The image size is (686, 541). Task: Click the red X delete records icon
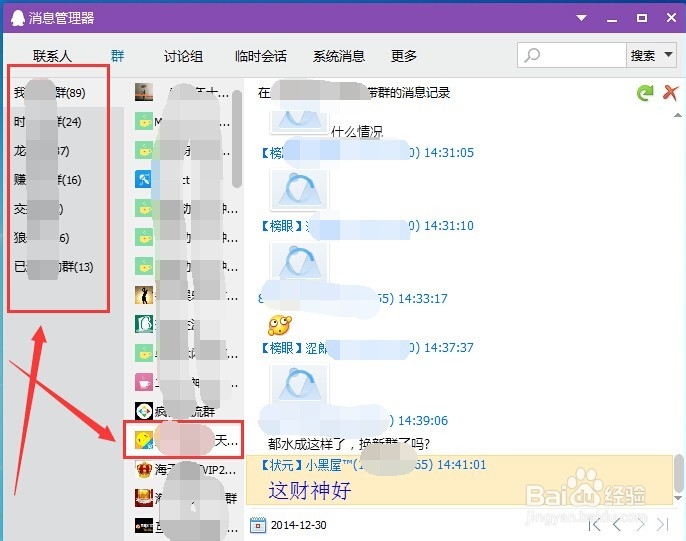coord(670,93)
